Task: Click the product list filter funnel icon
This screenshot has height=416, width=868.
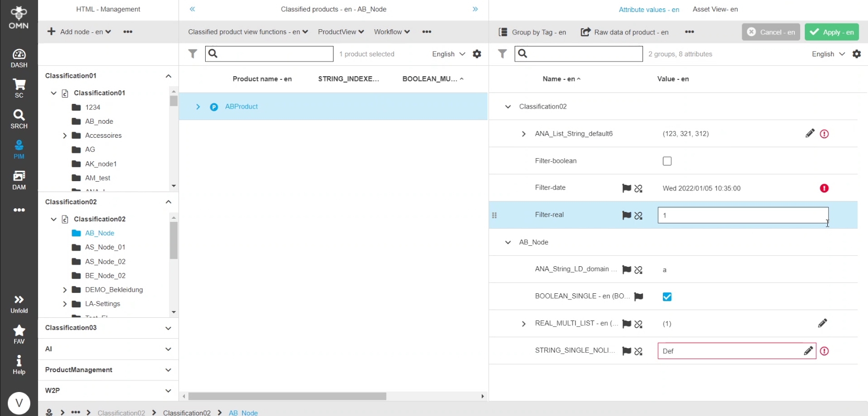Action: coord(193,54)
